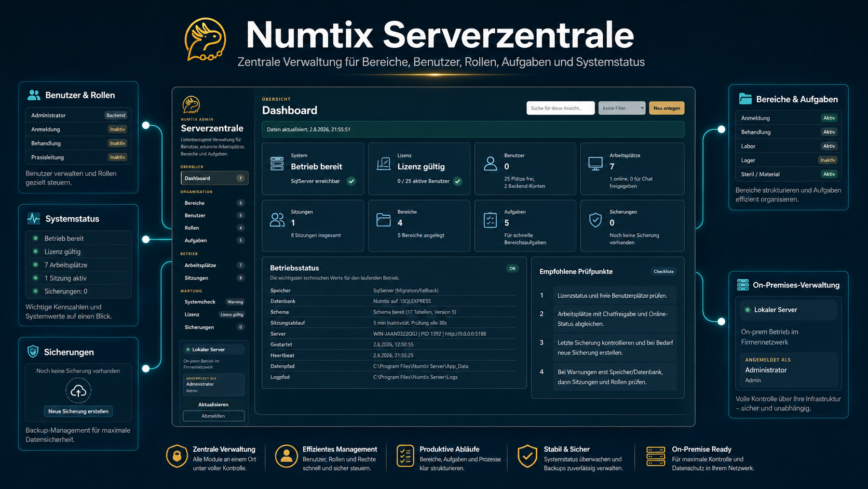
Task: Click checkpoint 1 Lizenzstatus prüfen
Action: [614, 296]
